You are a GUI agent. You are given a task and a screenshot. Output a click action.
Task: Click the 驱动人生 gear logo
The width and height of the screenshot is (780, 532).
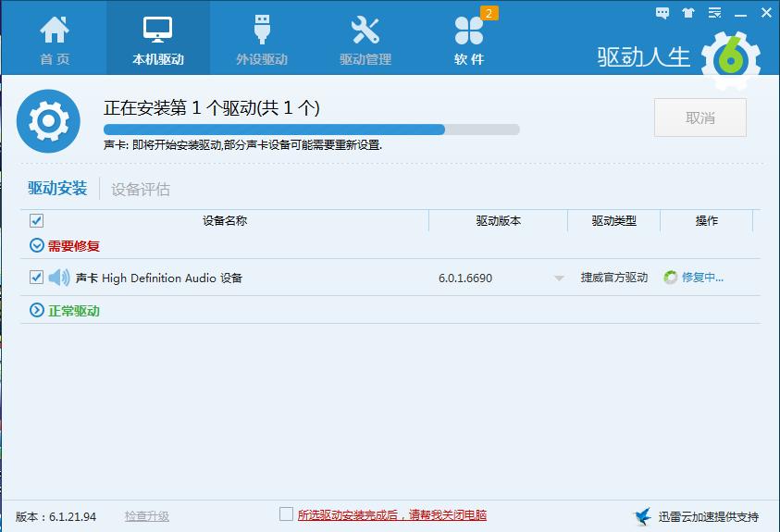[730, 58]
